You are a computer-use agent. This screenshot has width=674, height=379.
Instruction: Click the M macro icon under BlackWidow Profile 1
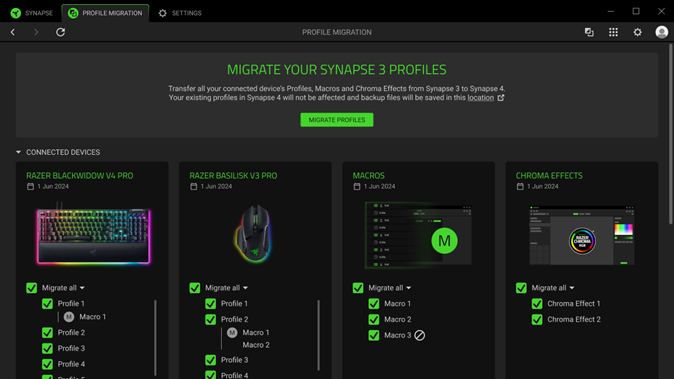(69, 317)
